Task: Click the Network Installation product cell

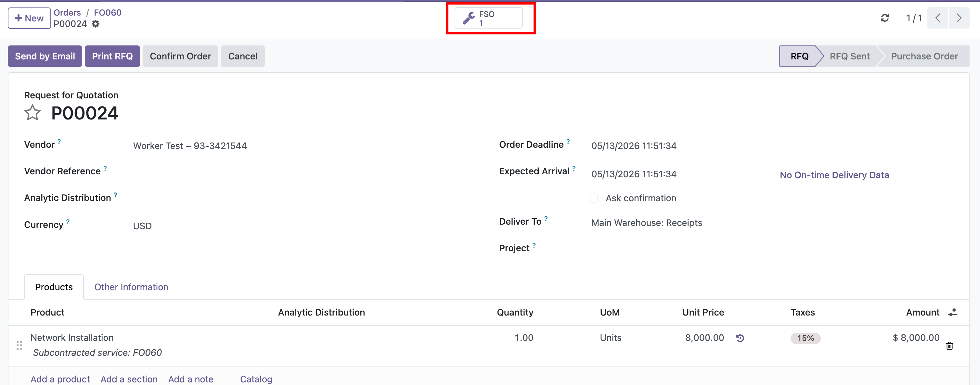Action: [x=72, y=338]
